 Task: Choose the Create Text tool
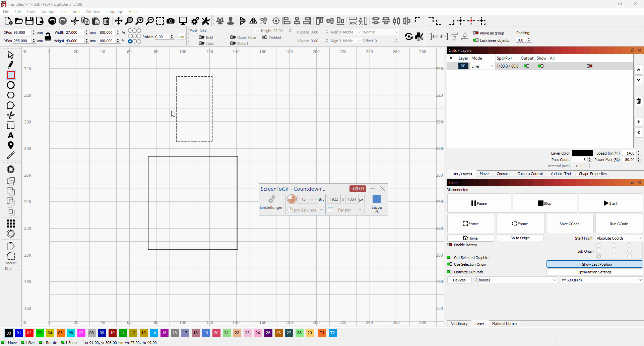pyautogui.click(x=11, y=136)
